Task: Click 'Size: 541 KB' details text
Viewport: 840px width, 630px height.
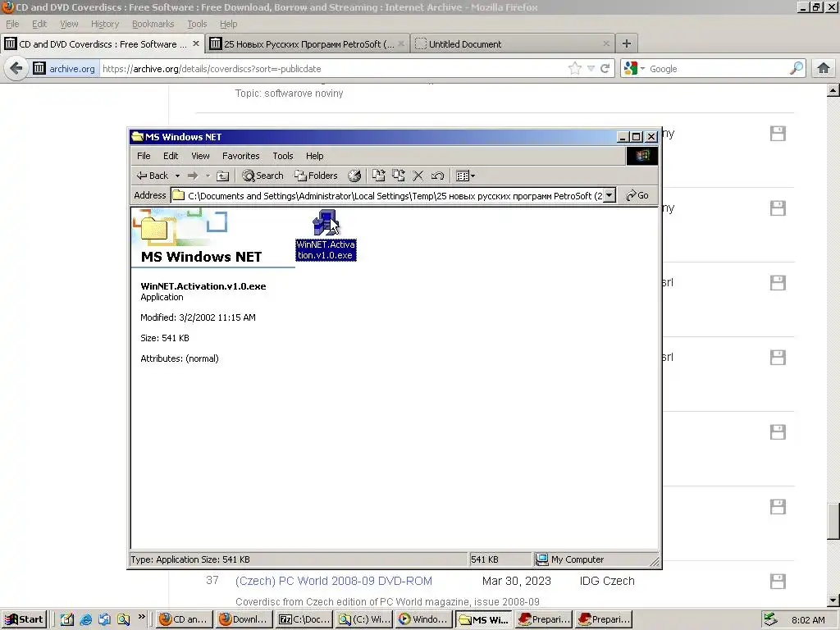Action: [164, 338]
